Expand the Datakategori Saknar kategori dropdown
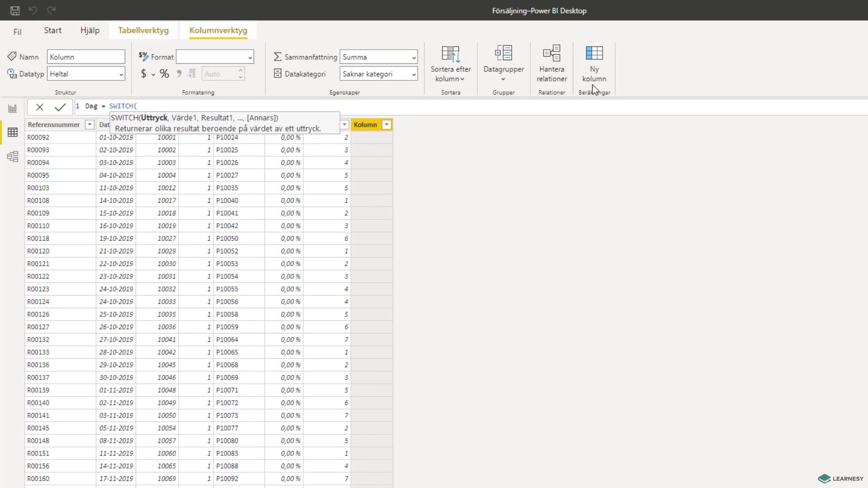 point(378,74)
